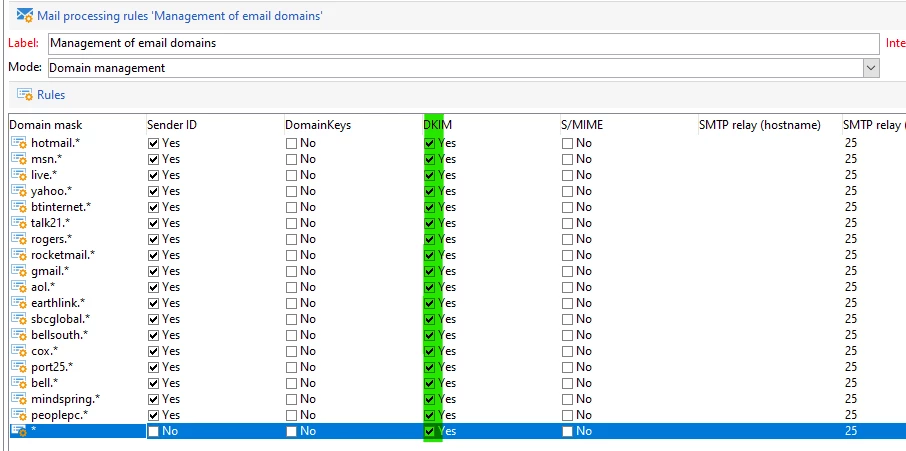This screenshot has height=451, width=906.
Task: Click the S/MIME column header
Action: click(x=582, y=125)
